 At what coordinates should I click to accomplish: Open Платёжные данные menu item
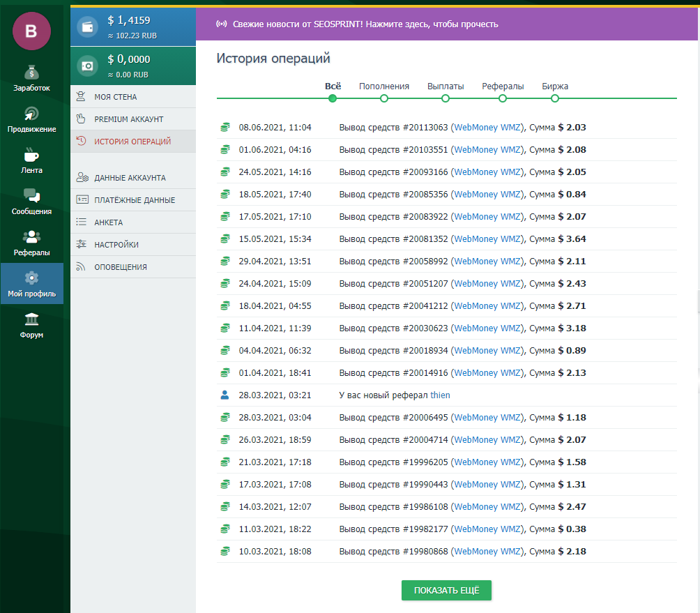[x=135, y=200]
